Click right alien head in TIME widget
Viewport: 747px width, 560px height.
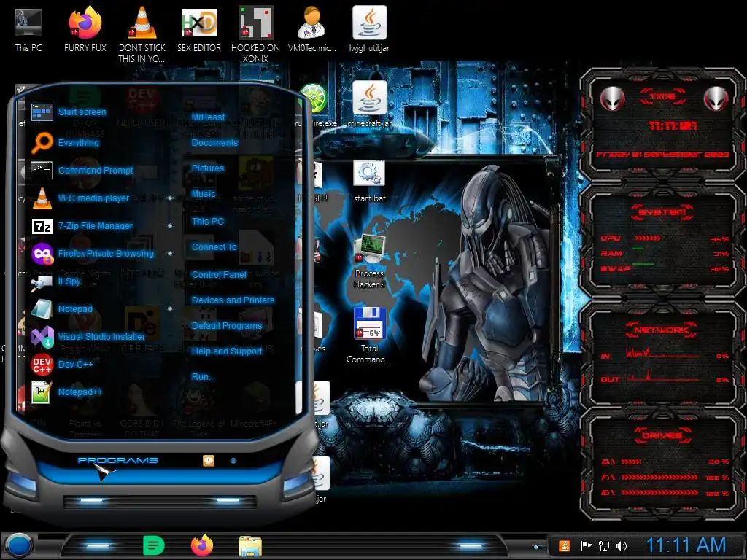(716, 98)
